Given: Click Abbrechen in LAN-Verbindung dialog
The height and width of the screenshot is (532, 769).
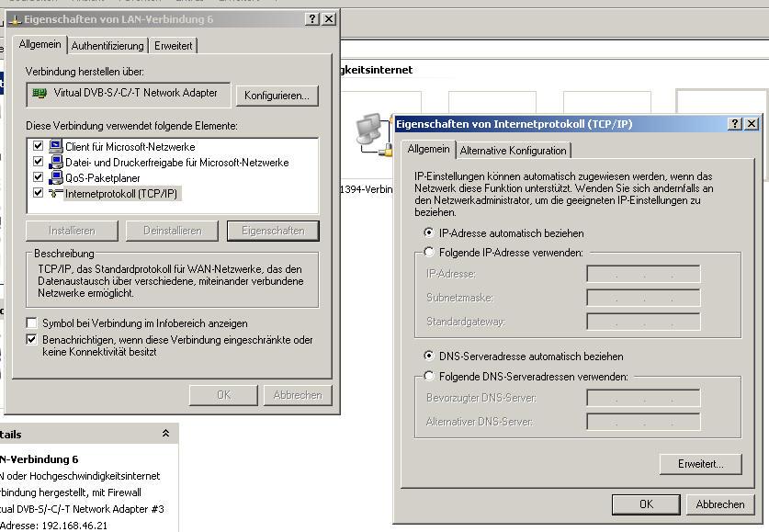Looking at the screenshot, I should [298, 395].
